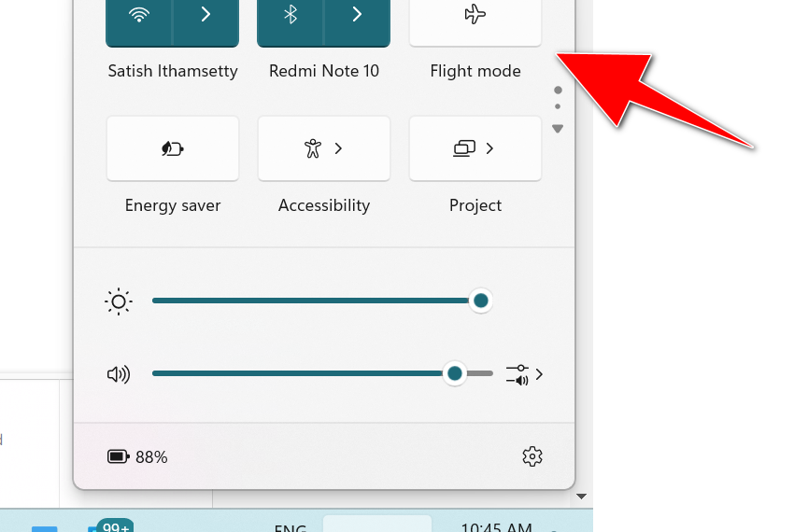The image size is (808, 532).
Task: Open the highlighted system tray area on the taskbar
Action: (x=377, y=524)
